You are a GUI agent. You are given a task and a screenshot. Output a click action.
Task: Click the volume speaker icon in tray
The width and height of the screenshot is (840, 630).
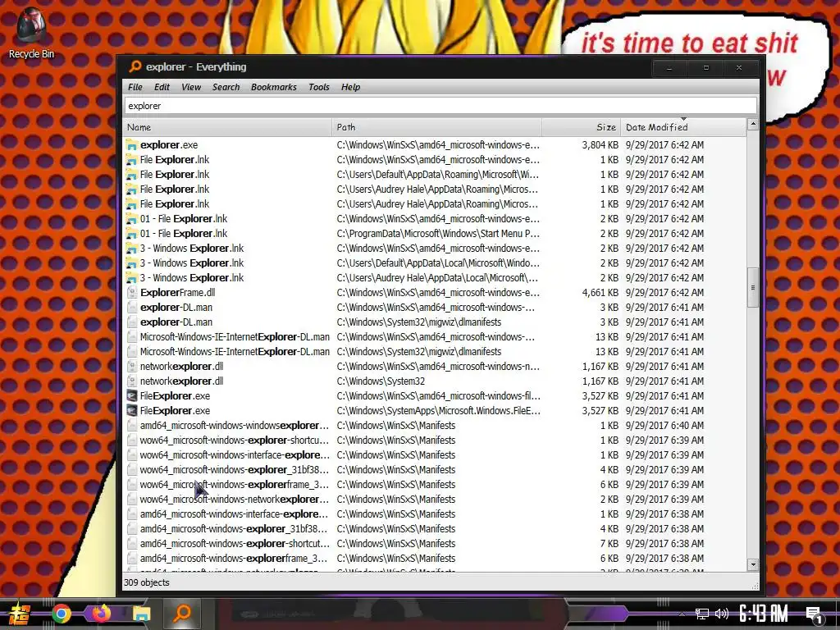(x=722, y=614)
